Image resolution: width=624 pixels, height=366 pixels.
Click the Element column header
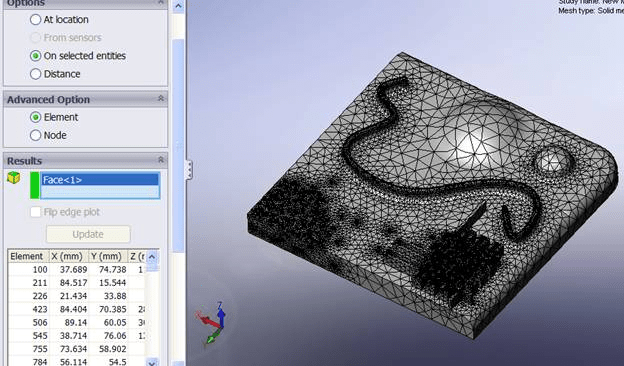click(28, 256)
